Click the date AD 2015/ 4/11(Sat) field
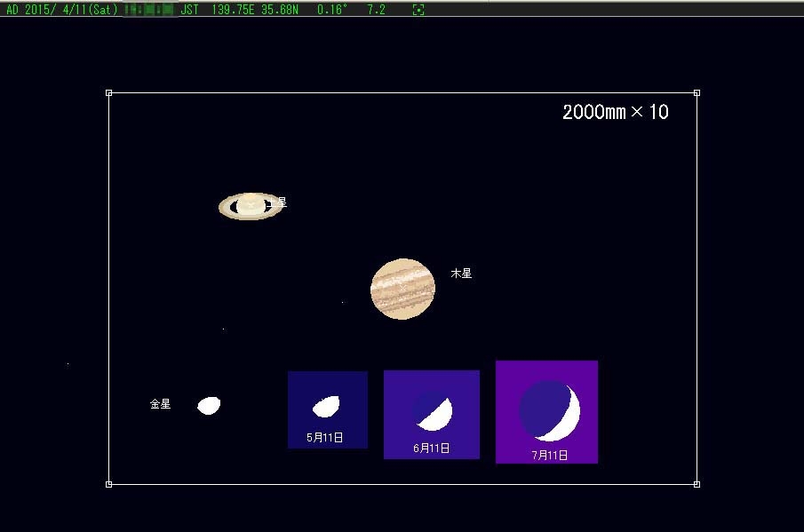804x532 pixels. (61, 9)
